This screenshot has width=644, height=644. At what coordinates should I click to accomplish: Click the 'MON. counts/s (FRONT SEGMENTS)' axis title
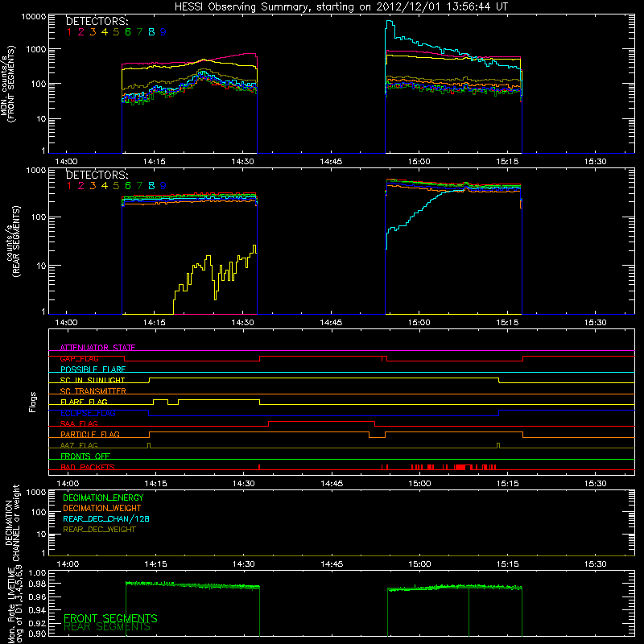[x=8, y=84]
